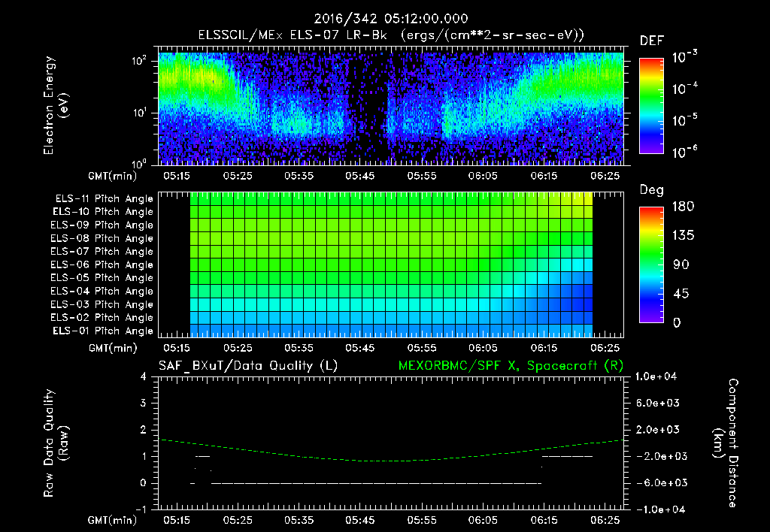The image size is (770, 532).
Task: Click the 06:25 time label below the spectrogram
Action: [x=605, y=176]
